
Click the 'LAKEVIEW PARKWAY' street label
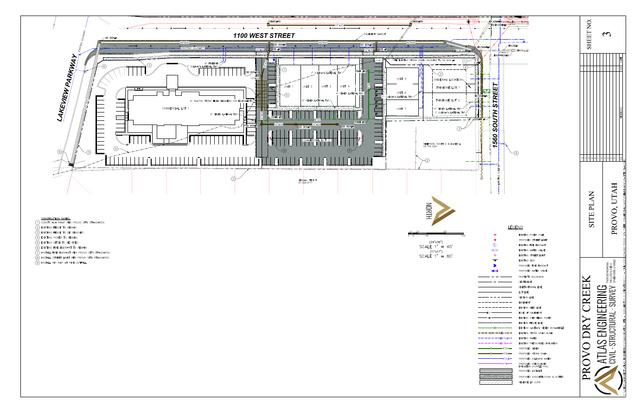point(67,88)
